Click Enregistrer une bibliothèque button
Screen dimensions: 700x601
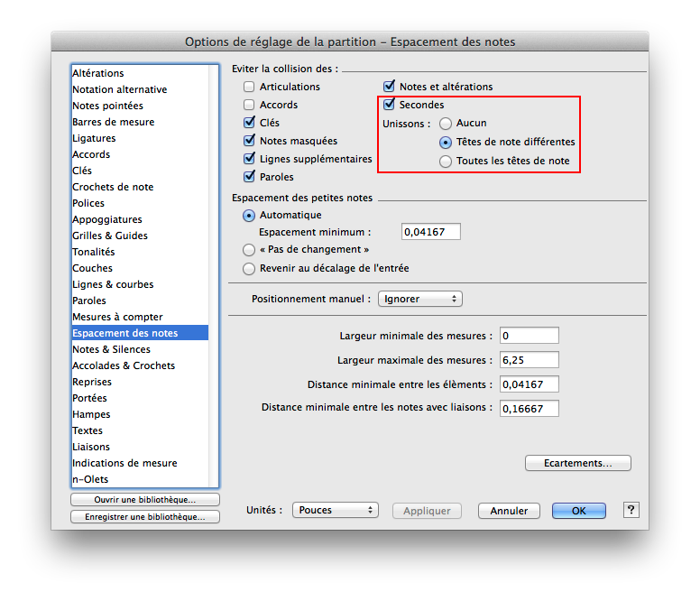pyautogui.click(x=144, y=517)
